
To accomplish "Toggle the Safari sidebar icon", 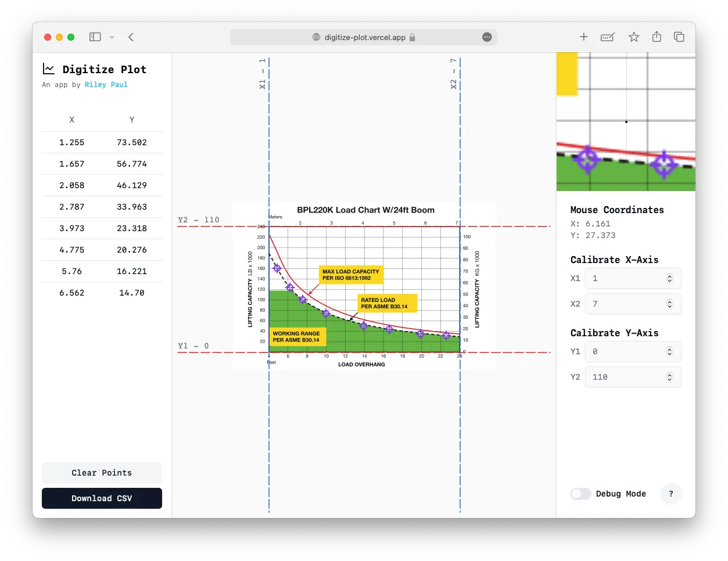I will [x=95, y=37].
